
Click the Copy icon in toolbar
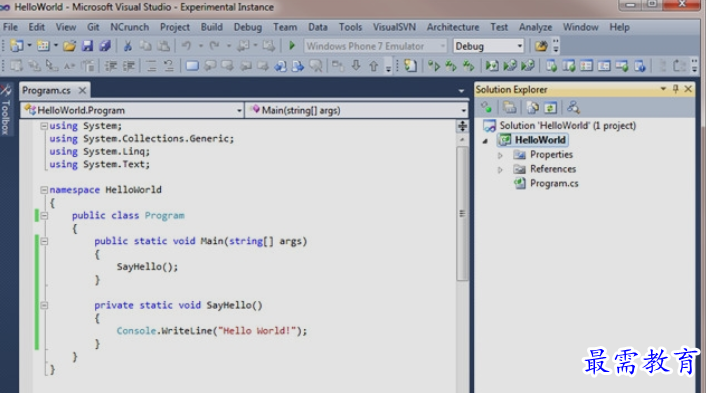(145, 46)
